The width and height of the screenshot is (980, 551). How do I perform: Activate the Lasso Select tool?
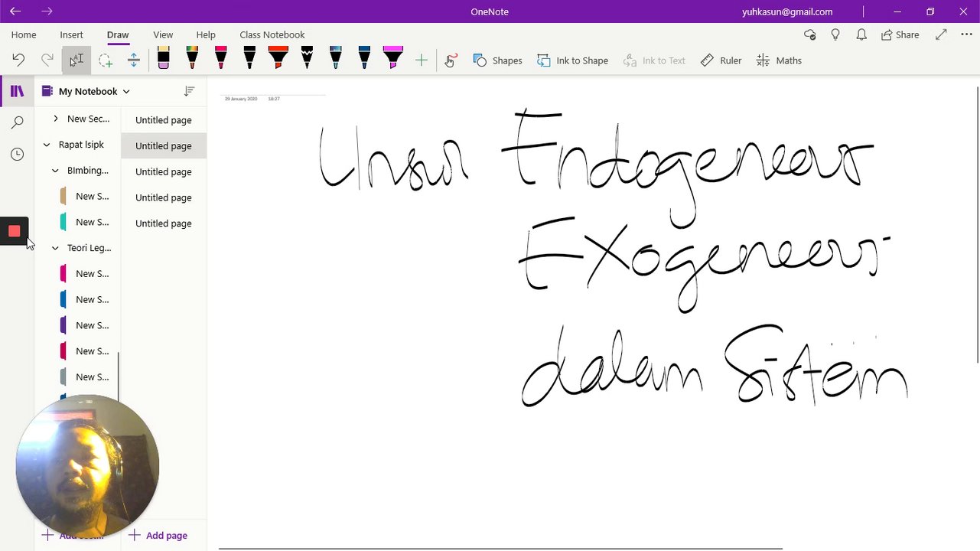pyautogui.click(x=105, y=60)
